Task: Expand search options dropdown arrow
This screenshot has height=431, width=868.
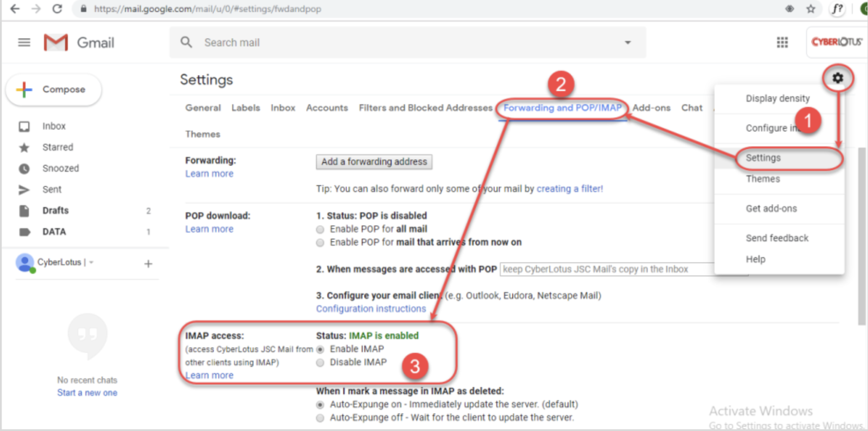Action: tap(628, 42)
